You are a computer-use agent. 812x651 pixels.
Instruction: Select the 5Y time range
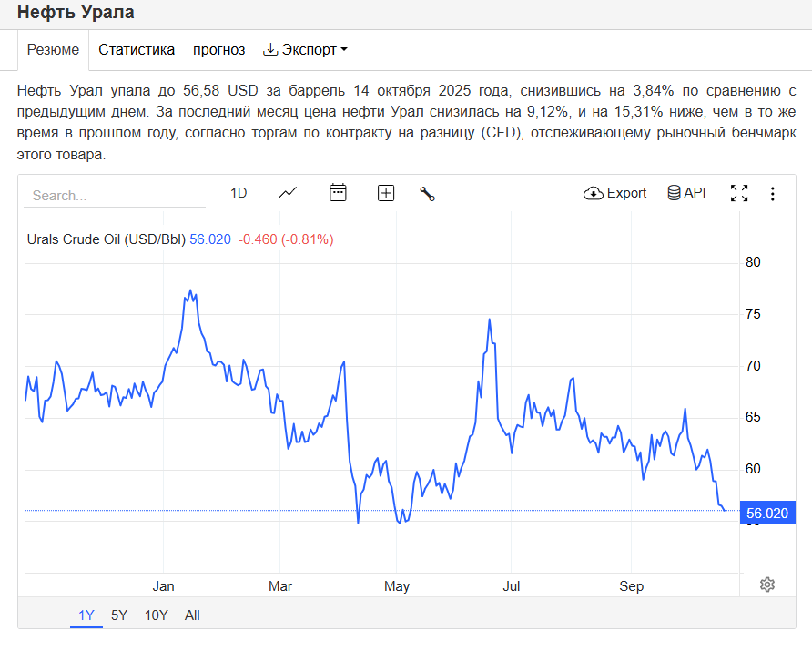pyautogui.click(x=119, y=615)
